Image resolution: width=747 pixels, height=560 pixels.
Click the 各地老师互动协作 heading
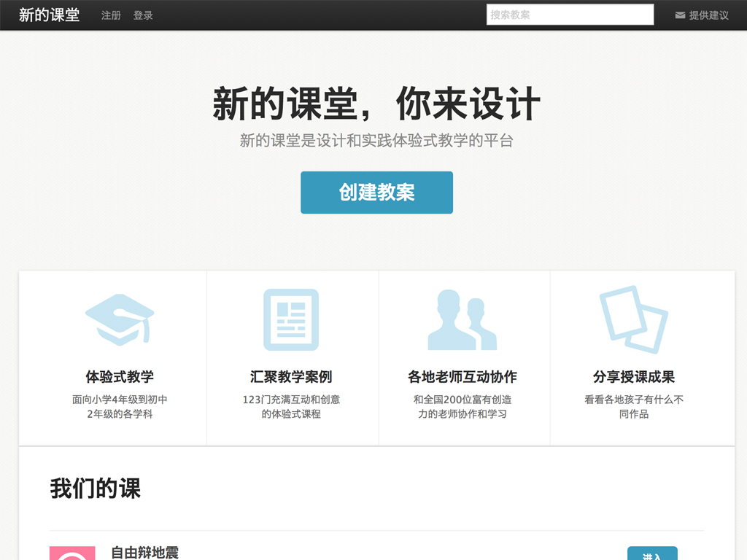462,377
